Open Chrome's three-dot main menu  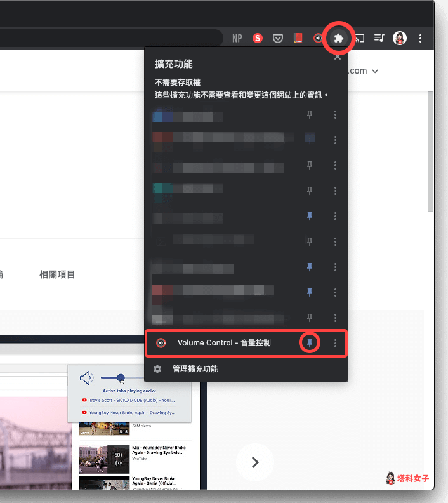(420, 39)
